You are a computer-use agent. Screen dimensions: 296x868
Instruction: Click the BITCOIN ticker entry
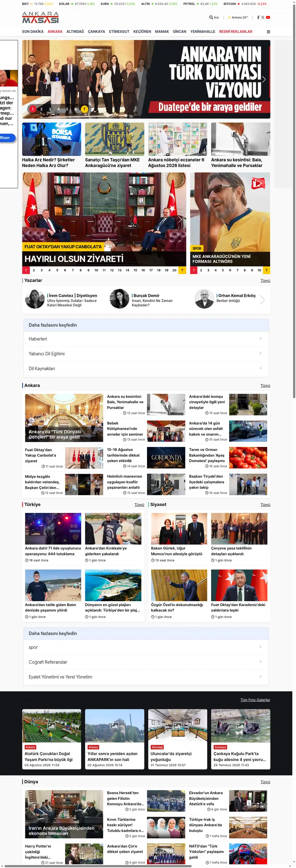(x=245, y=4)
